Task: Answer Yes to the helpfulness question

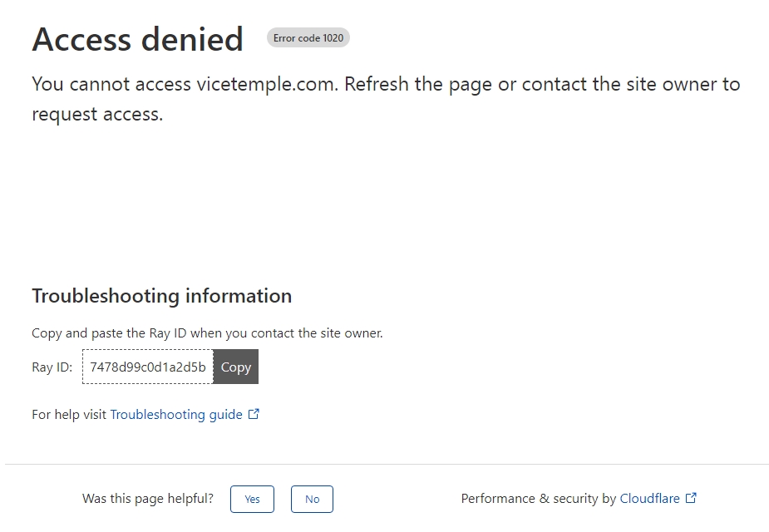Action: point(252,499)
